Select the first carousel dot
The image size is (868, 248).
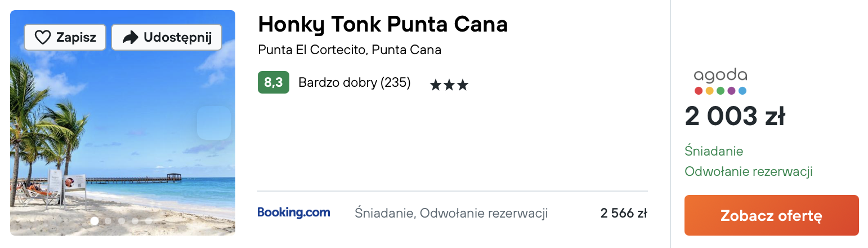95,221
